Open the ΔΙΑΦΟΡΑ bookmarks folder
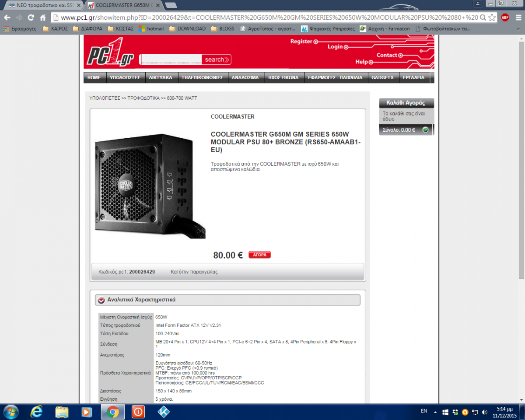This screenshot has width=525, height=420. pyautogui.click(x=87, y=28)
